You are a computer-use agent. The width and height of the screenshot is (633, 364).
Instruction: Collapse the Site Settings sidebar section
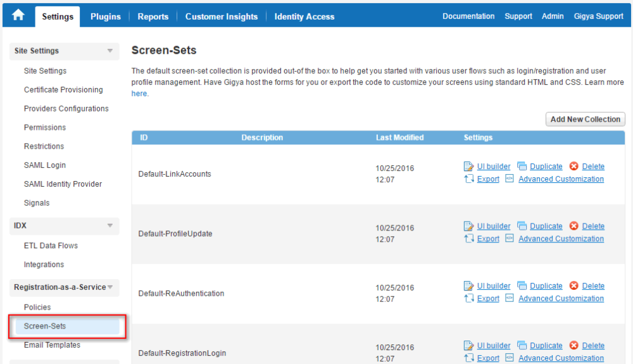(x=110, y=51)
